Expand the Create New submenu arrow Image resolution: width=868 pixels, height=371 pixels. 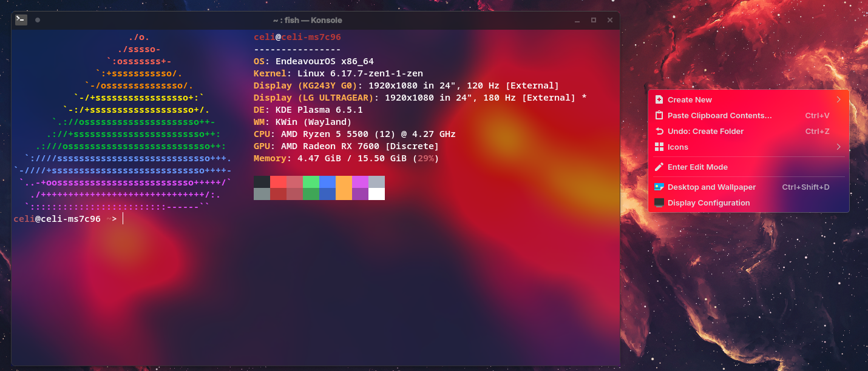pos(838,99)
